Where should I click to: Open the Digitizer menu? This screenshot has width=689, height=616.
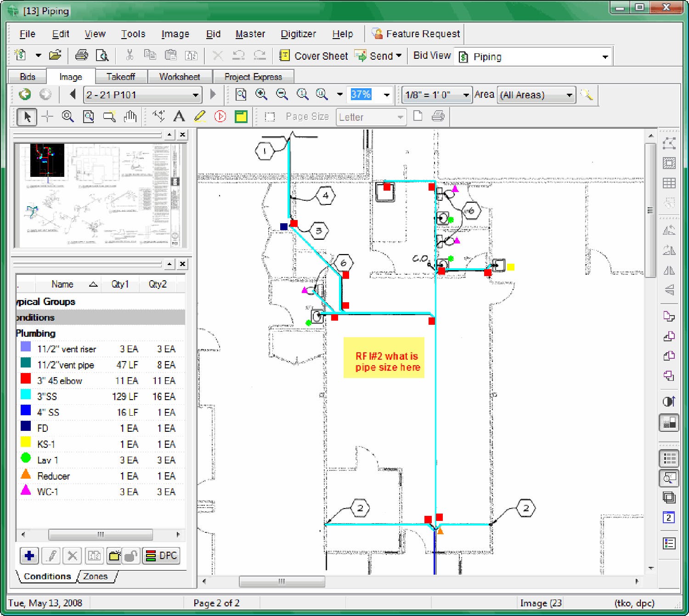[x=298, y=34]
